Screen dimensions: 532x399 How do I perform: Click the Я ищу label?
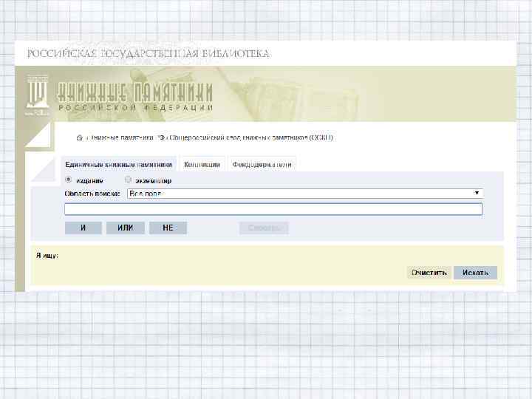point(47,256)
